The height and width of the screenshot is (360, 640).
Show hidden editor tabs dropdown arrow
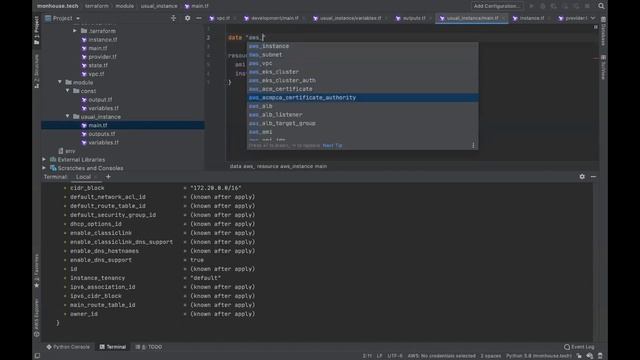[x=593, y=18]
